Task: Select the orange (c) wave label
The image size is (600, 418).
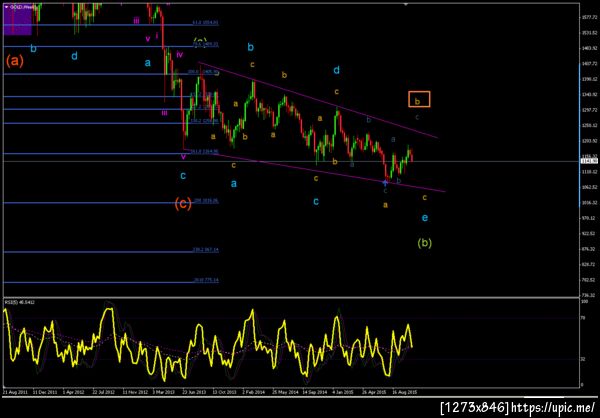Action: 183,204
